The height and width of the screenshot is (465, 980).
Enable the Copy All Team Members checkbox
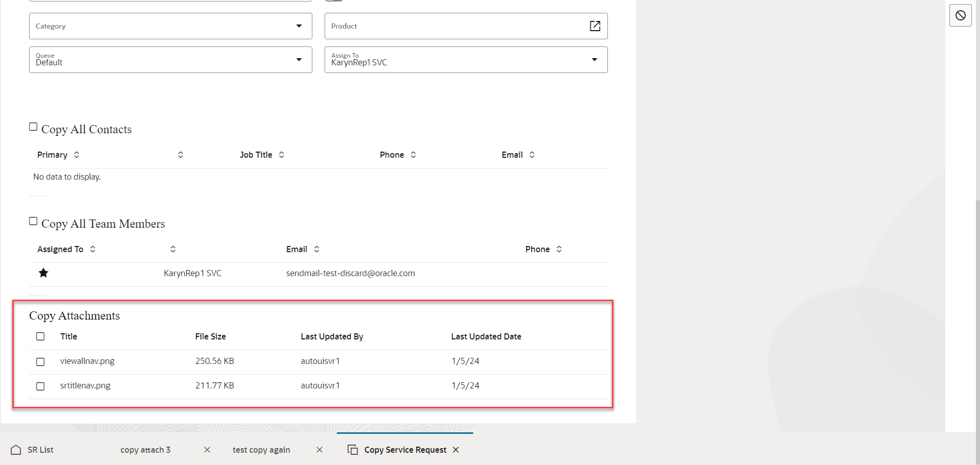click(33, 221)
